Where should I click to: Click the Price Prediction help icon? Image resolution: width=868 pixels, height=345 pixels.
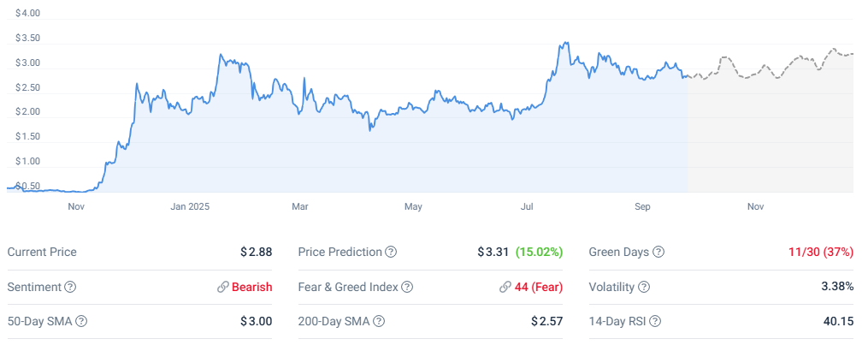(x=391, y=253)
